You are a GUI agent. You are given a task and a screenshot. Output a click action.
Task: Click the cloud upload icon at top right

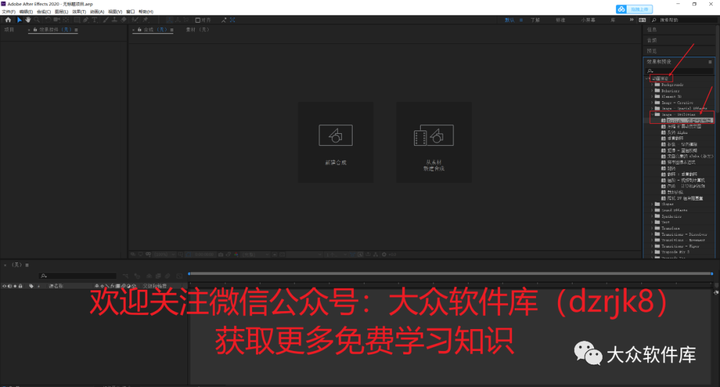621,9
